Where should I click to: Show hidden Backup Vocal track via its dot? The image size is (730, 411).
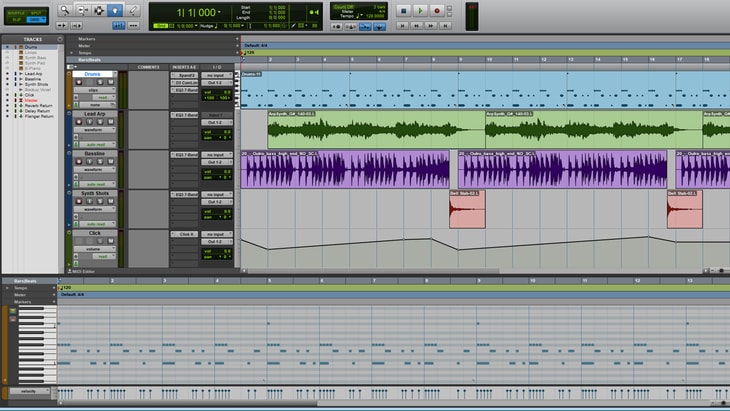(7, 89)
